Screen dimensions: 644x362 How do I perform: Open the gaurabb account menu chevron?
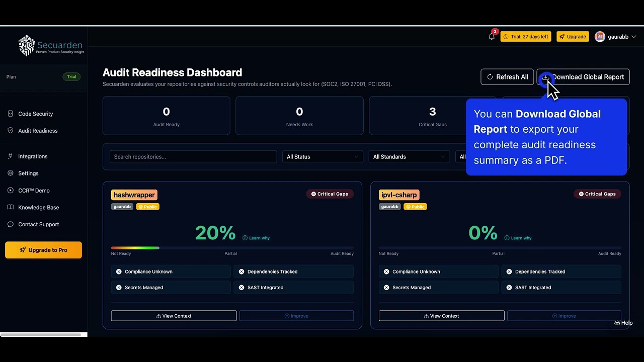coord(633,37)
